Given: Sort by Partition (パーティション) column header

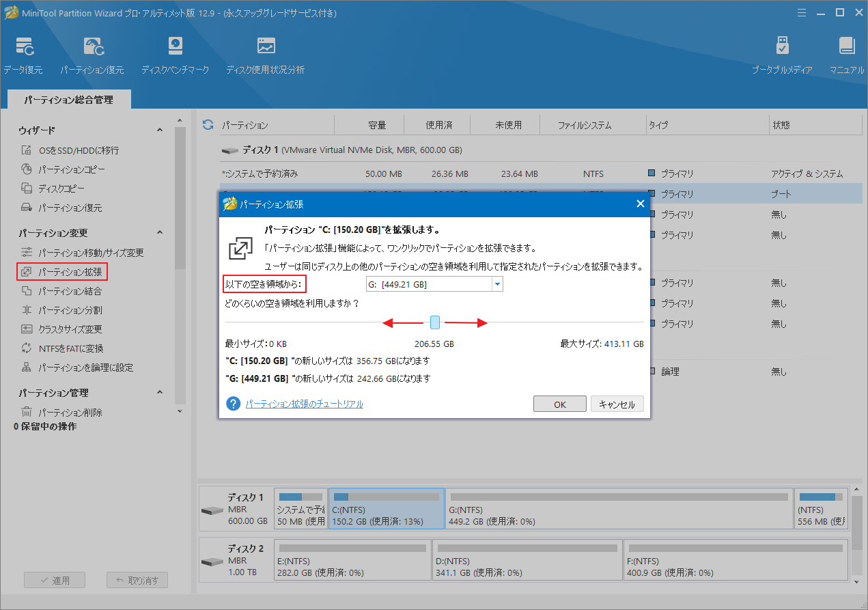Looking at the screenshot, I should [244, 126].
